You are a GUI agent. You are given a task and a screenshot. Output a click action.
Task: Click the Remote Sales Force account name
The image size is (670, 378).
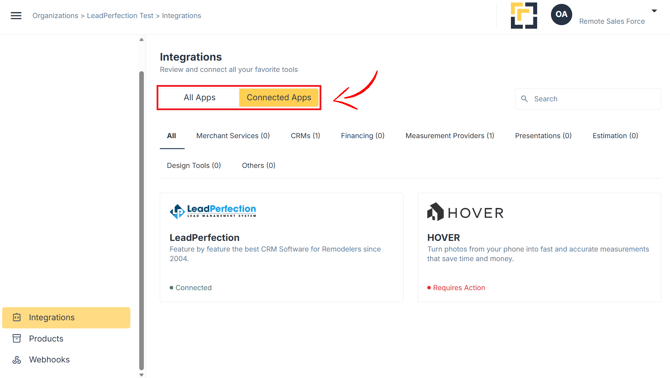[612, 21]
